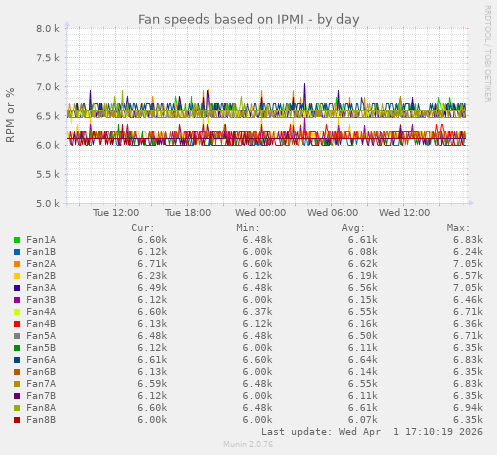Click the dark purple Fan7B swatch

[17, 396]
